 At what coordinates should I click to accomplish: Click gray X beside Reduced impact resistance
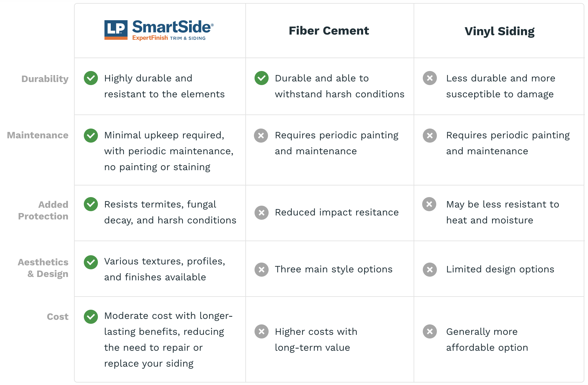(x=262, y=213)
